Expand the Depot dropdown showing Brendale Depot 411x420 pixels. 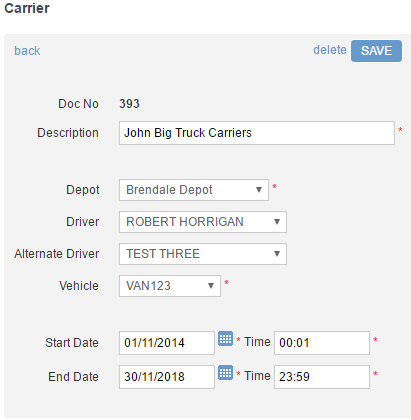194,190
